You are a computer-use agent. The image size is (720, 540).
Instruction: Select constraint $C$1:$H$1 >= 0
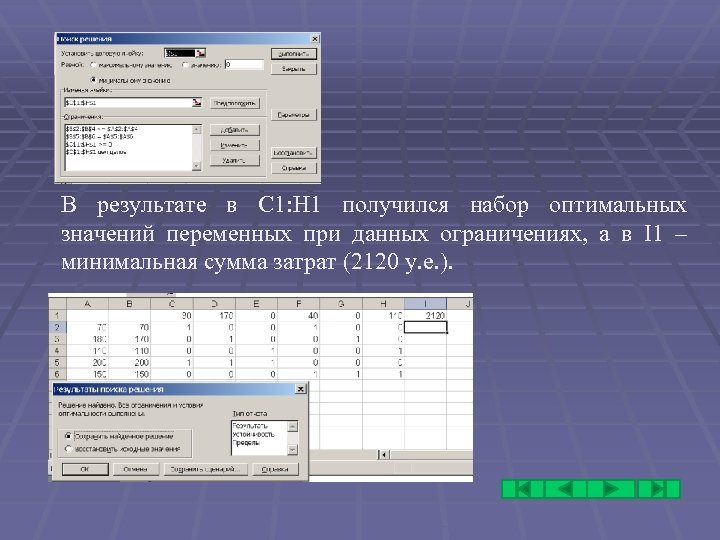click(89, 144)
